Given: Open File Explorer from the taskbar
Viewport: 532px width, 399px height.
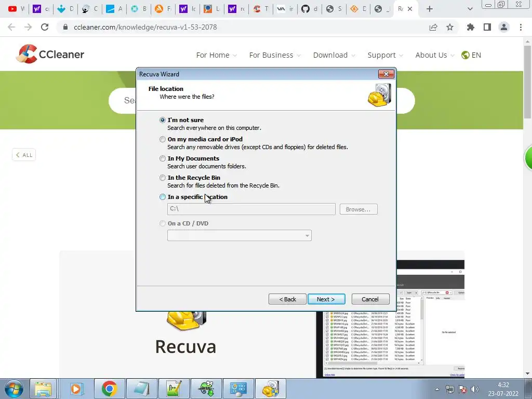Looking at the screenshot, I should pos(43,389).
